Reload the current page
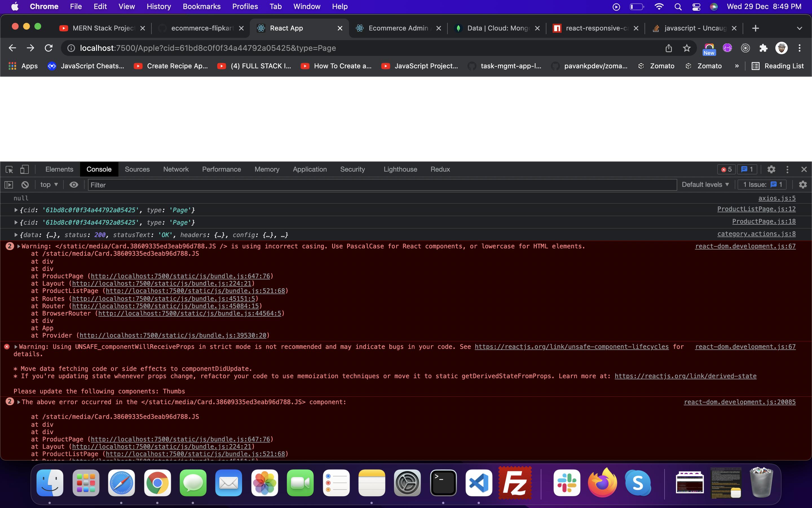 (49, 48)
